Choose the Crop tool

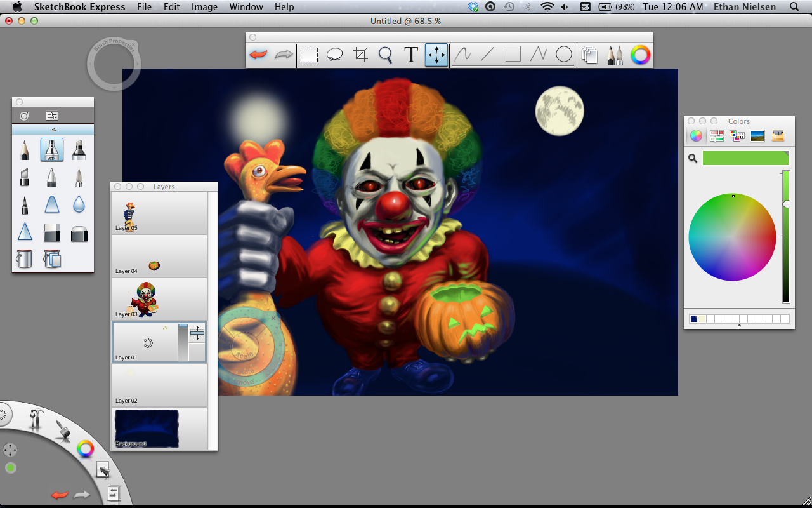tap(360, 55)
